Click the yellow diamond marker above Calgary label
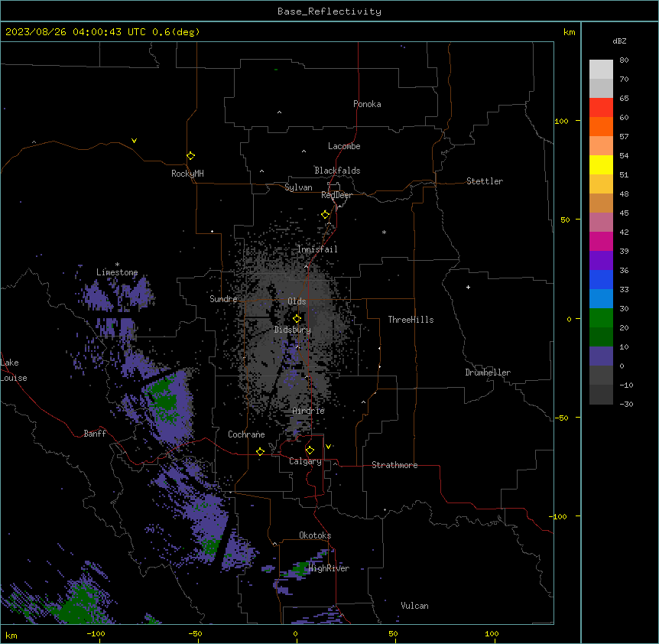 (x=310, y=450)
